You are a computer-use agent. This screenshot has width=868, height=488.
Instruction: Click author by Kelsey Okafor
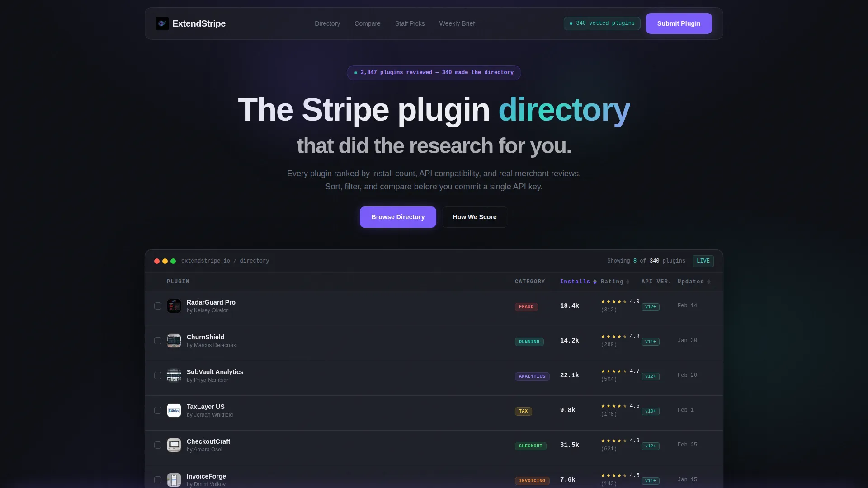pyautogui.click(x=207, y=310)
